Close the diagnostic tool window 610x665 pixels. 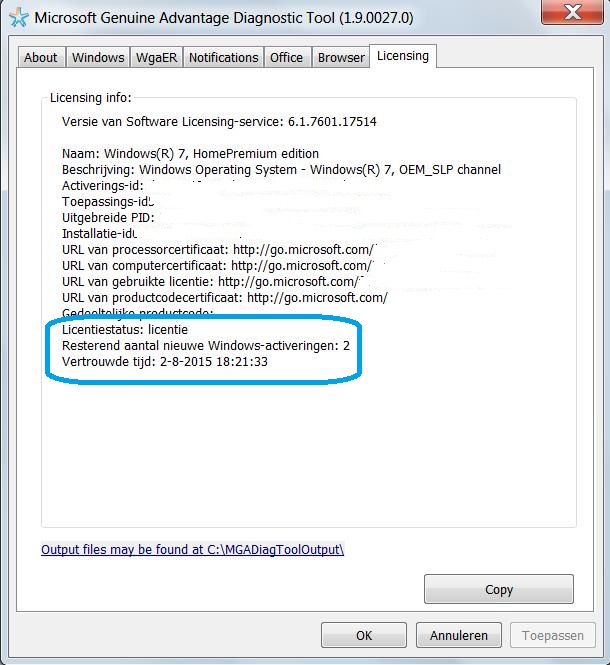[572, 12]
